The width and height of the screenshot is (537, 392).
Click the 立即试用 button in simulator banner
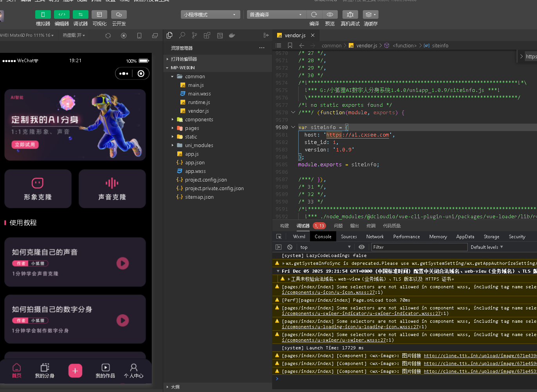click(25, 145)
